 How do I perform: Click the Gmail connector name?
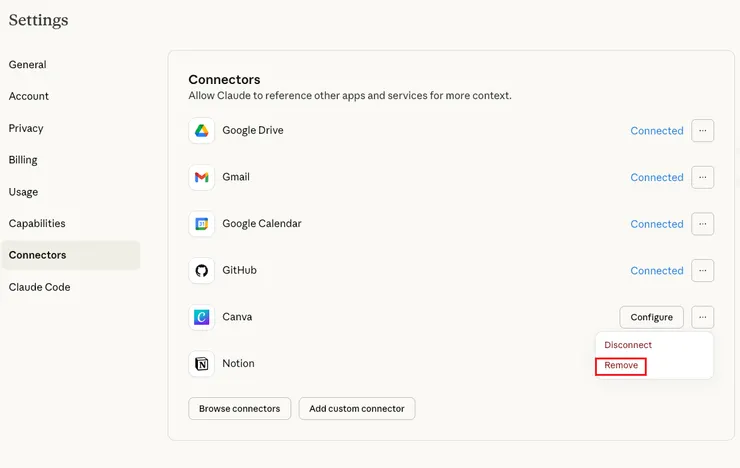click(236, 177)
